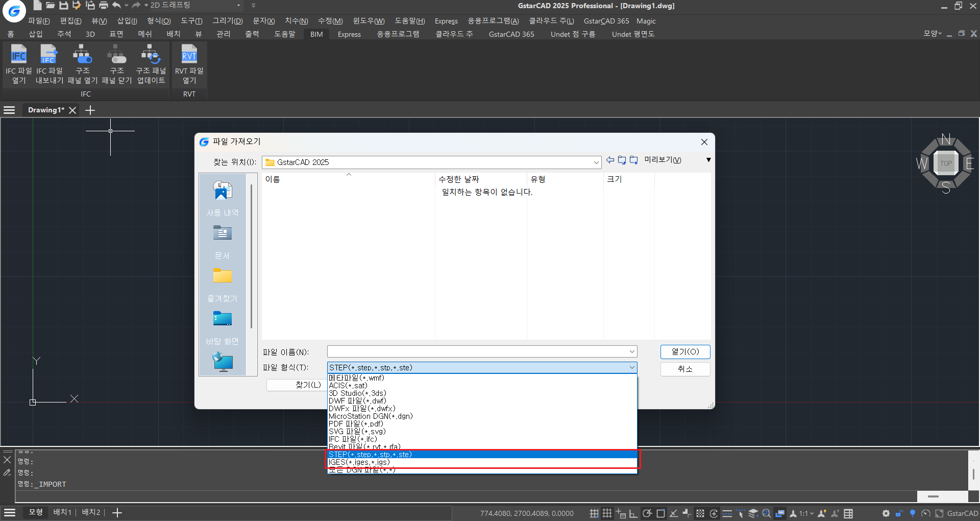Click the up one folder icon in dialog
Image resolution: width=980 pixels, height=521 pixels.
(622, 160)
